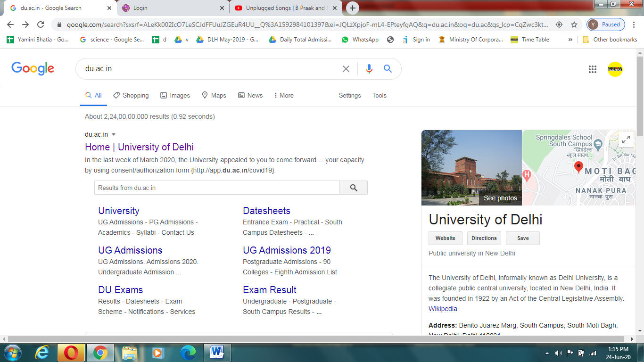This screenshot has width=644, height=362.
Task: Open Home | University of Delhi result
Action: pyautogui.click(x=139, y=147)
